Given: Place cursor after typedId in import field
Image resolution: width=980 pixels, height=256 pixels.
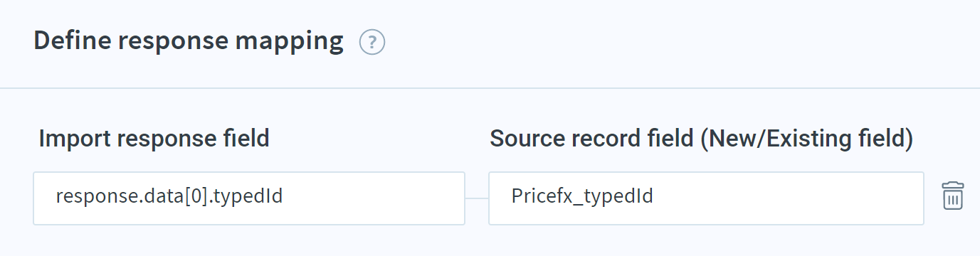Looking at the screenshot, I should pos(285,196).
